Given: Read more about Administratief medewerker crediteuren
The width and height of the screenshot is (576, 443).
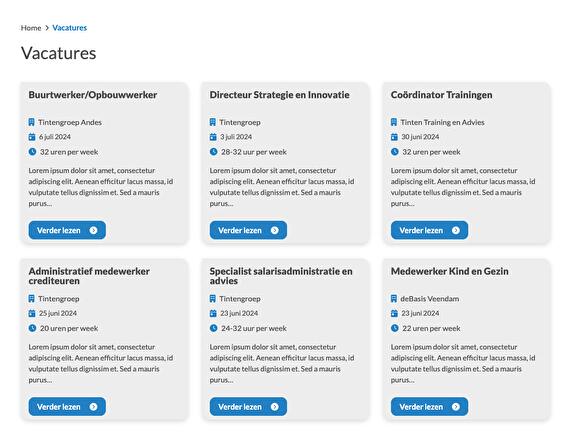Looking at the screenshot, I should click(x=67, y=407).
